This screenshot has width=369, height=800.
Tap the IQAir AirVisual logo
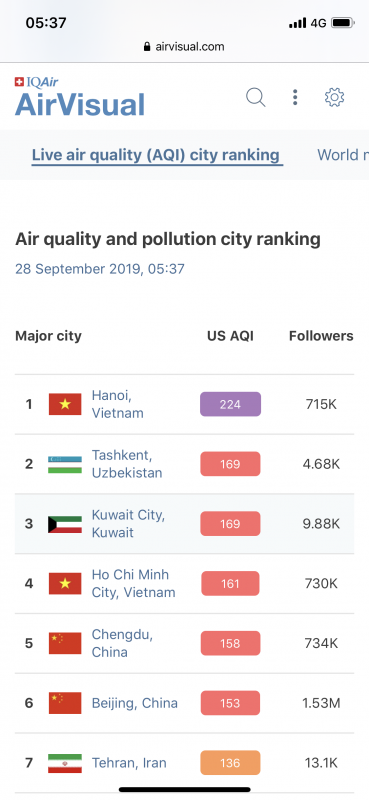coord(80,97)
